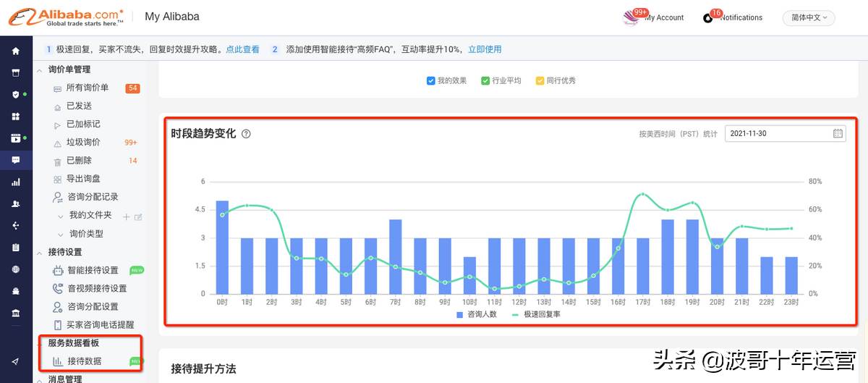
Task: Click the store icon in dark sidebar
Action: pos(16,72)
